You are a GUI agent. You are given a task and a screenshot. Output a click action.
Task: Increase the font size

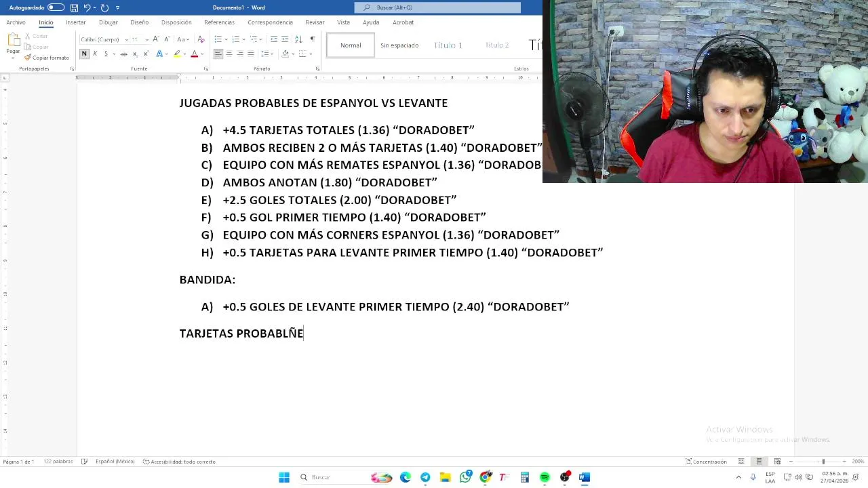click(x=156, y=39)
